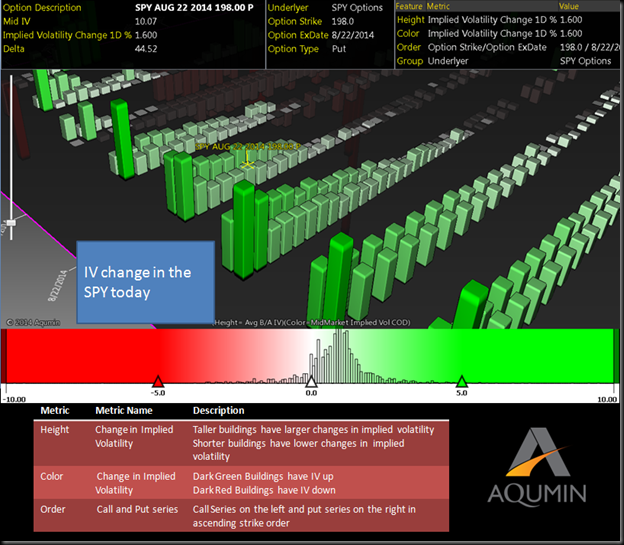
Task: Select the yellow star marker on highlighted option
Action: (248, 164)
